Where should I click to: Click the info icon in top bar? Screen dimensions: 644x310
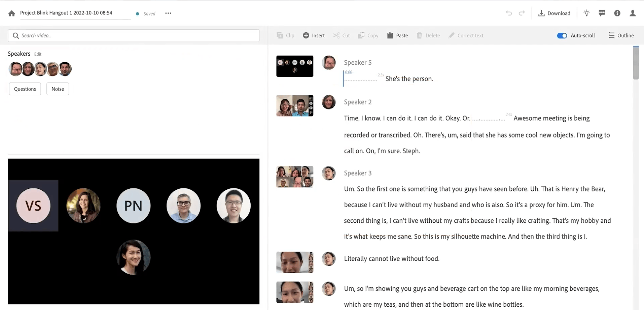click(617, 13)
